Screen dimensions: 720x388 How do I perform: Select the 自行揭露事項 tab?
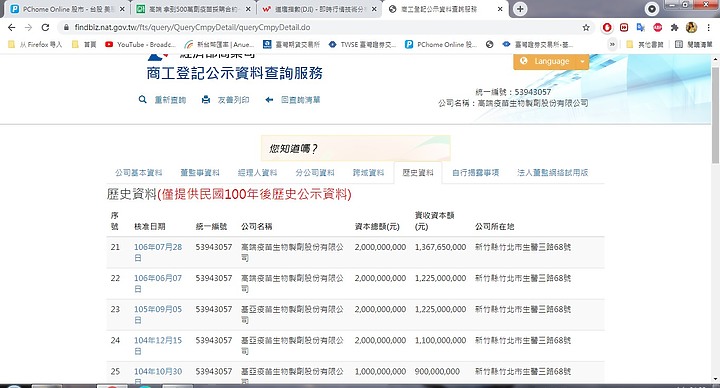coord(475,173)
